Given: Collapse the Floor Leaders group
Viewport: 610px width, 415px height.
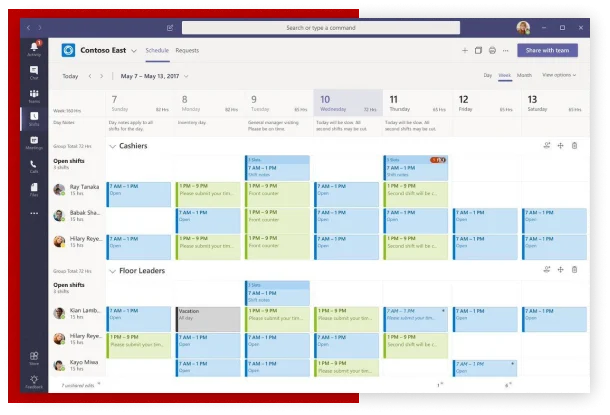Looking at the screenshot, I should [111, 270].
